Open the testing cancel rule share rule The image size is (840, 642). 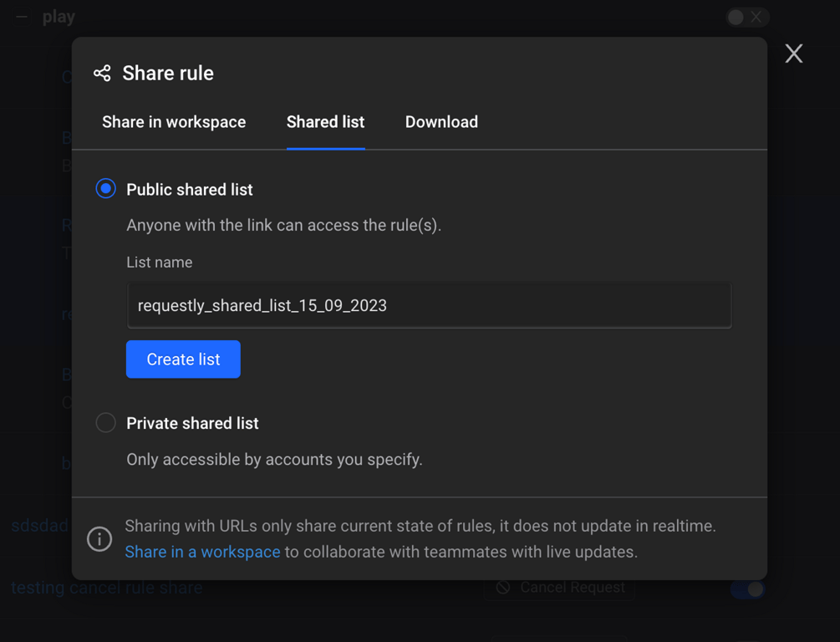[107, 588]
